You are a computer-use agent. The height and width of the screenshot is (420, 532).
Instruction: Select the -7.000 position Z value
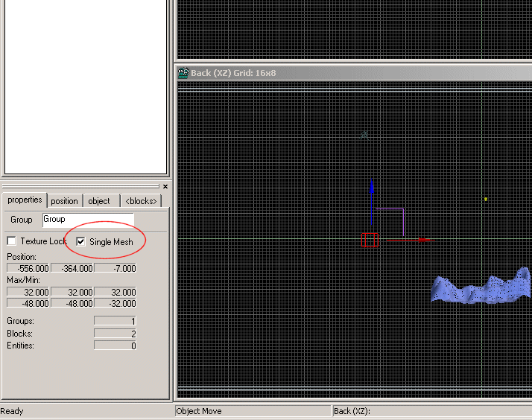pyautogui.click(x=115, y=269)
